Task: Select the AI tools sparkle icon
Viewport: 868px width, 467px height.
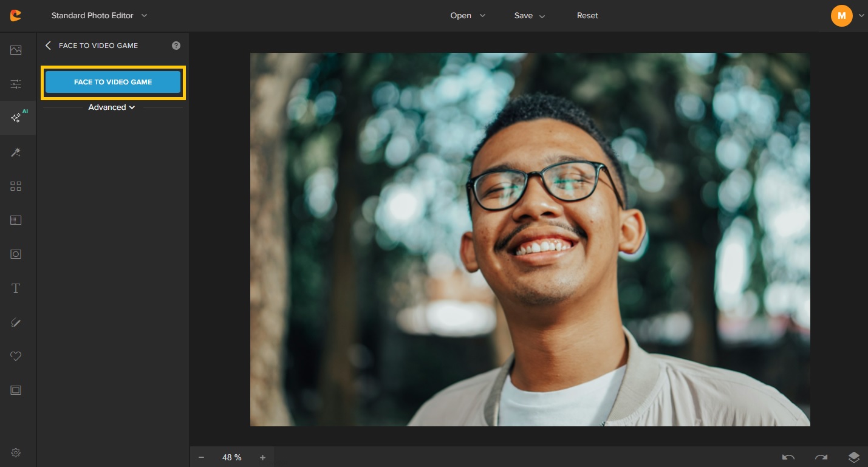Action: (x=16, y=118)
